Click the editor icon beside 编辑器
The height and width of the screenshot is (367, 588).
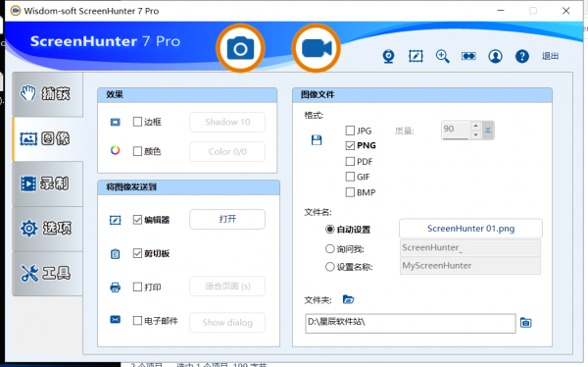click(115, 220)
